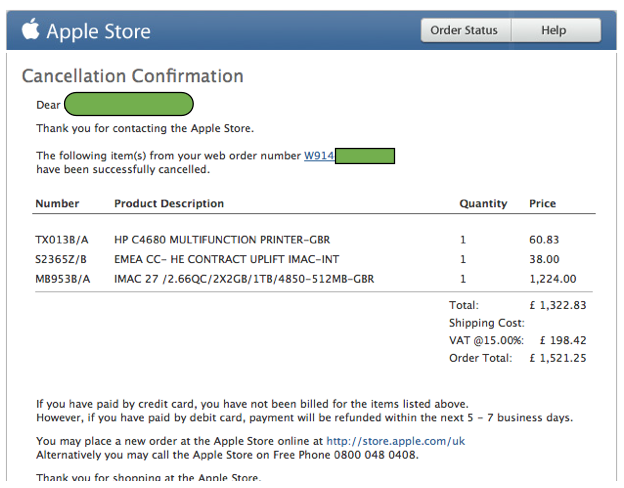Click the Free Phone 0800 048 0408 line
This screenshot has width=624, height=488.
pos(227,455)
